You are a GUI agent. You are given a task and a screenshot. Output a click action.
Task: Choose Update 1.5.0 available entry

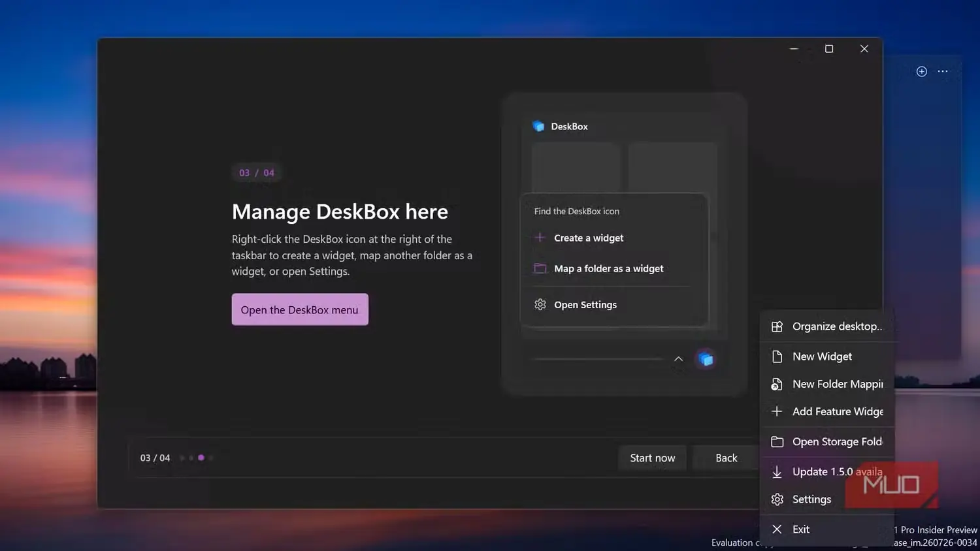tap(827, 471)
